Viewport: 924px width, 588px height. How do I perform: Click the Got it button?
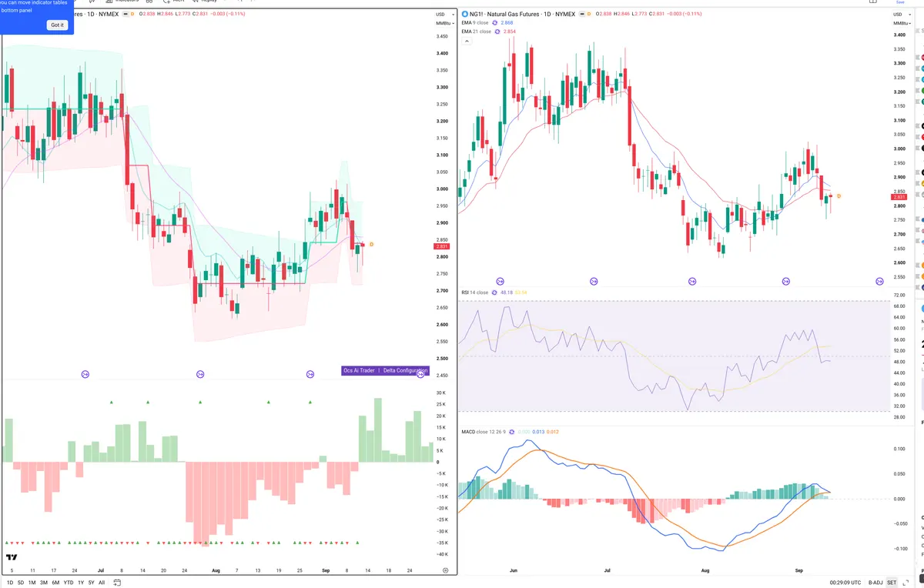58,25
